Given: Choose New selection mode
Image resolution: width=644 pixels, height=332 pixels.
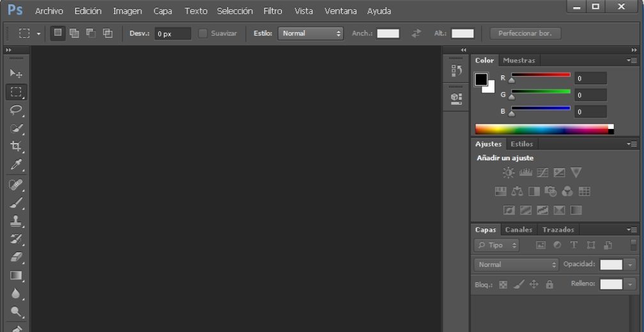Looking at the screenshot, I should point(58,33).
